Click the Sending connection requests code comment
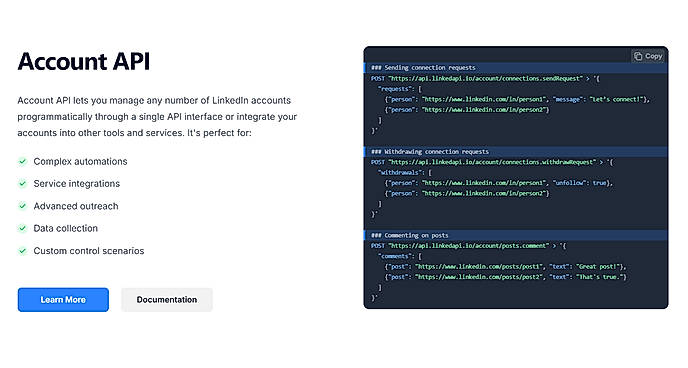688x368 pixels. tap(423, 68)
